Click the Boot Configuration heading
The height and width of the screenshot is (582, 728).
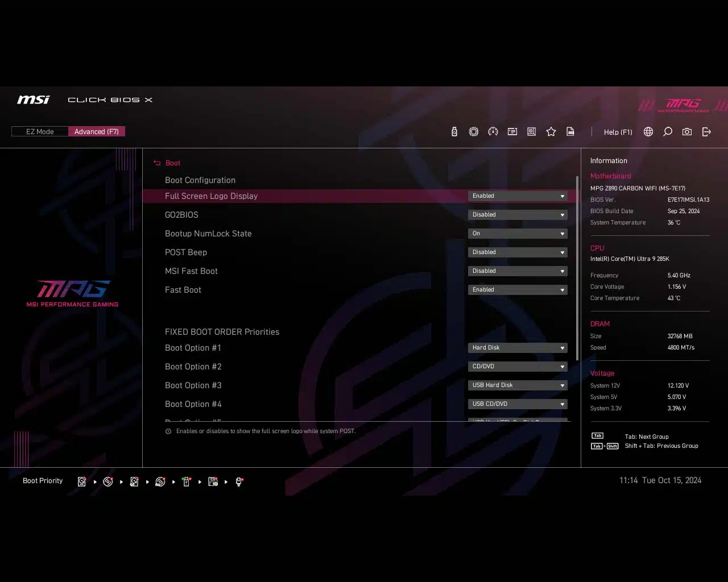click(200, 180)
